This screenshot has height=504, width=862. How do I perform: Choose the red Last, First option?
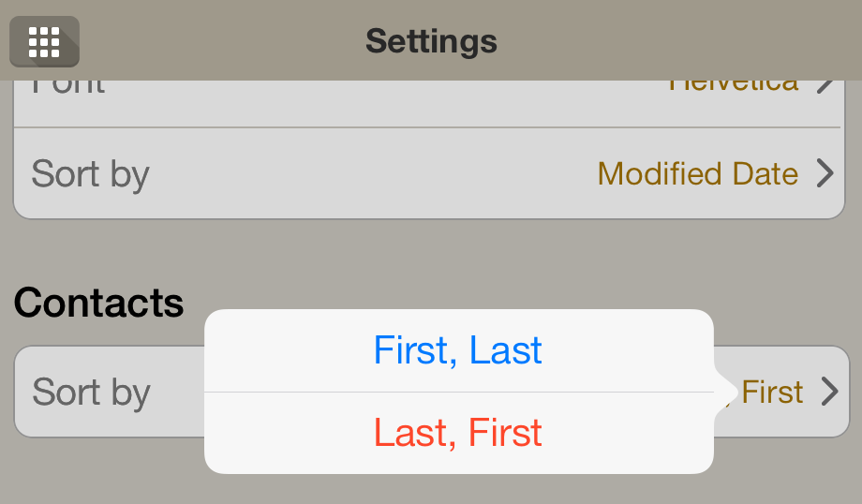tap(458, 433)
